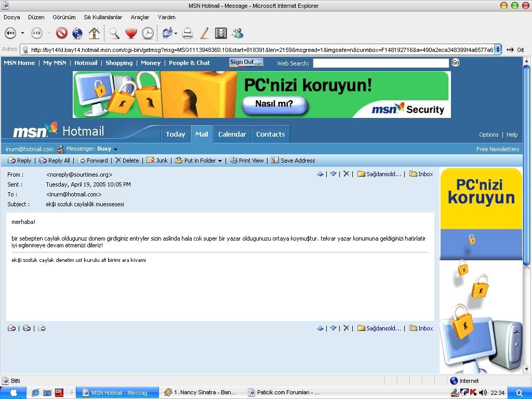Click the Edit pencil toolbar icon
Viewport: 532px width, 399px height.
click(x=204, y=33)
